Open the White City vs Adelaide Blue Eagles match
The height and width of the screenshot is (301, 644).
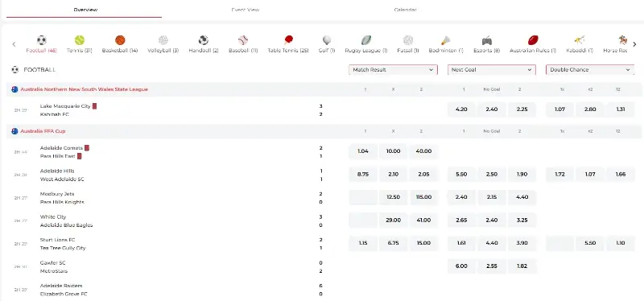67,221
